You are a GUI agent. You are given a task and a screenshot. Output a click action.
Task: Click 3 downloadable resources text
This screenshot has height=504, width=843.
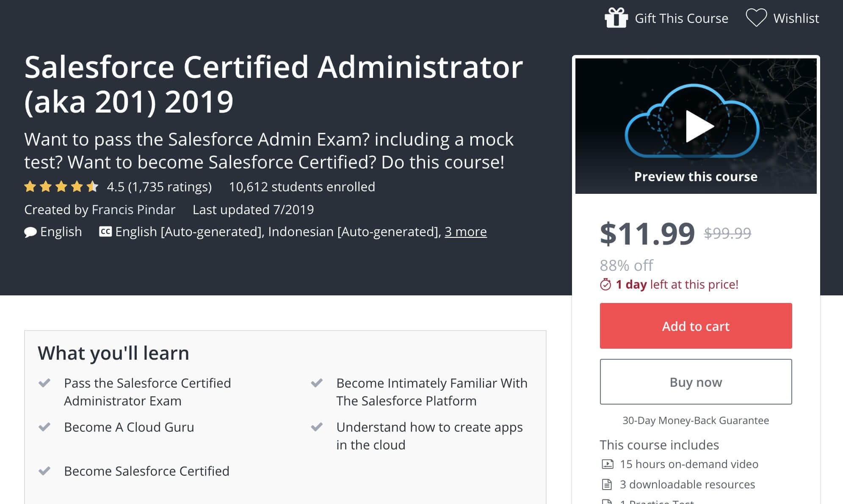pos(687,484)
